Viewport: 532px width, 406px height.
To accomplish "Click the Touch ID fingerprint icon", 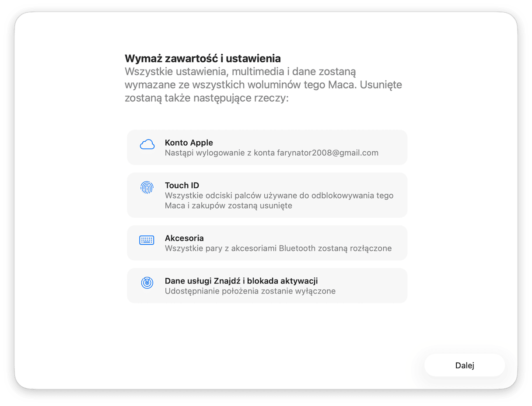I will (147, 188).
